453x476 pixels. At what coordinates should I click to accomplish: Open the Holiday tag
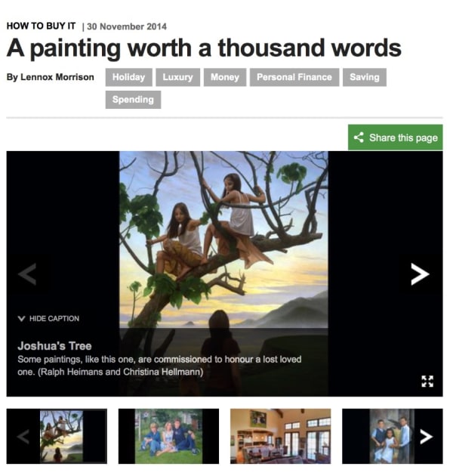[x=128, y=77]
